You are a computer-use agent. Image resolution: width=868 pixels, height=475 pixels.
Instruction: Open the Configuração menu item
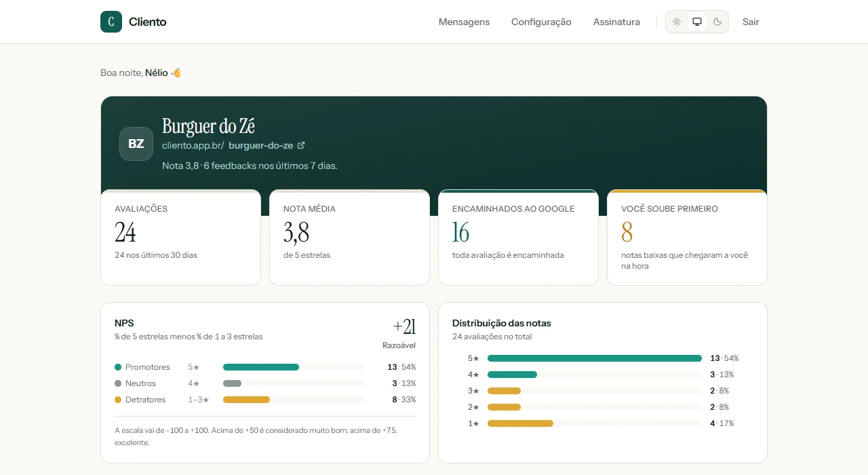coord(541,22)
